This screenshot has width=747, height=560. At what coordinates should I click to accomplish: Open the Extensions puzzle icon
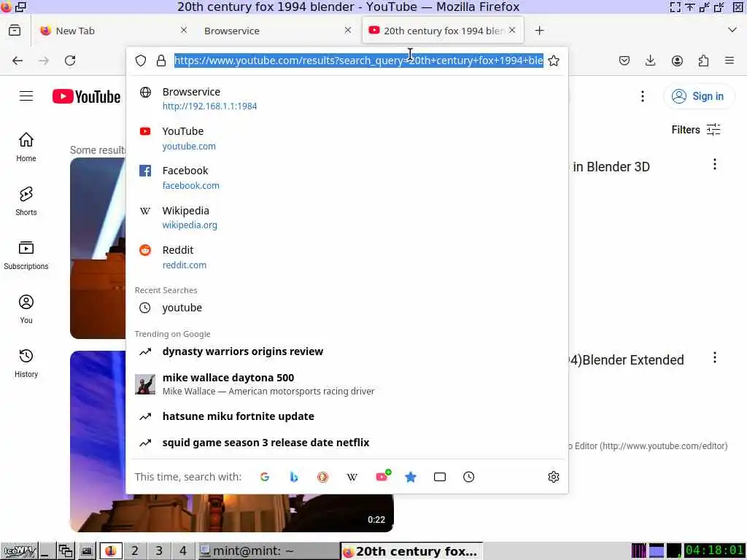click(x=703, y=61)
